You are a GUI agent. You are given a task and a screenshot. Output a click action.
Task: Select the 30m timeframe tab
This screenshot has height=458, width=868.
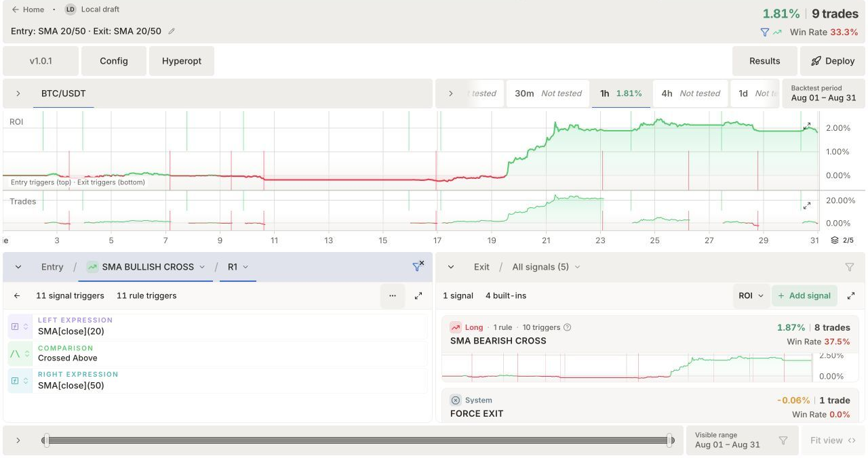click(549, 93)
